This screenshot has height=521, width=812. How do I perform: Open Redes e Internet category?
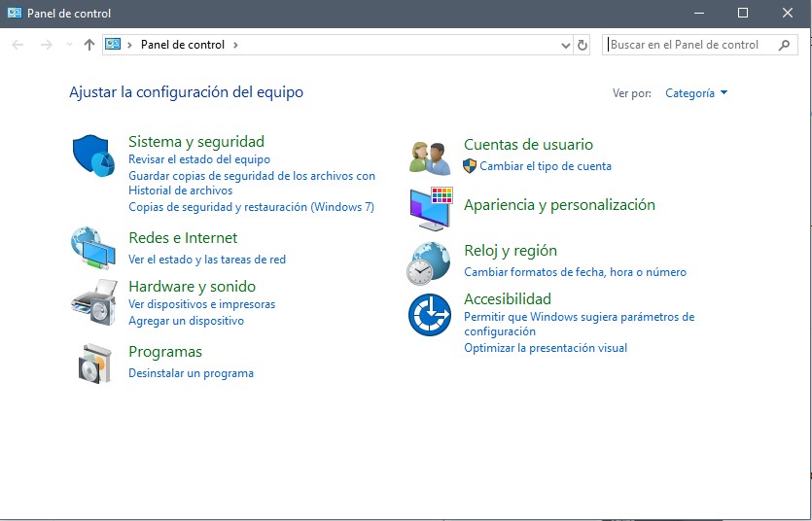point(183,238)
